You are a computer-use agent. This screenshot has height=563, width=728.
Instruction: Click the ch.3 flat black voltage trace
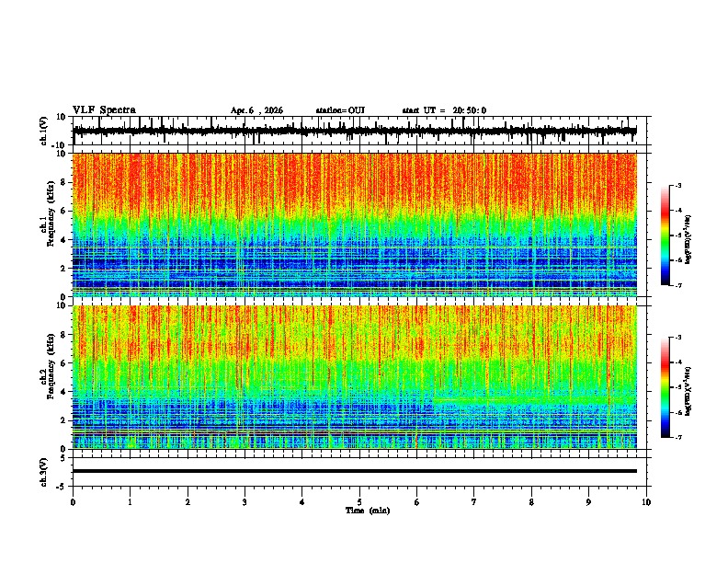[x=355, y=471]
